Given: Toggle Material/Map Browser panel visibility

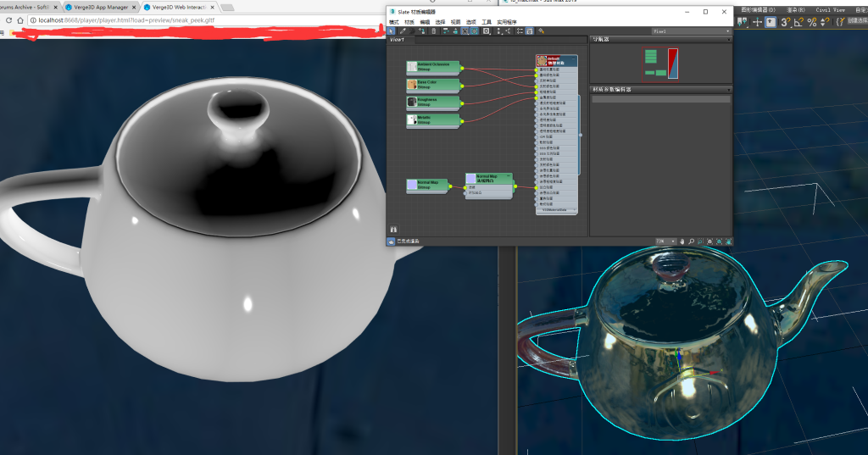Looking at the screenshot, I should (x=520, y=31).
